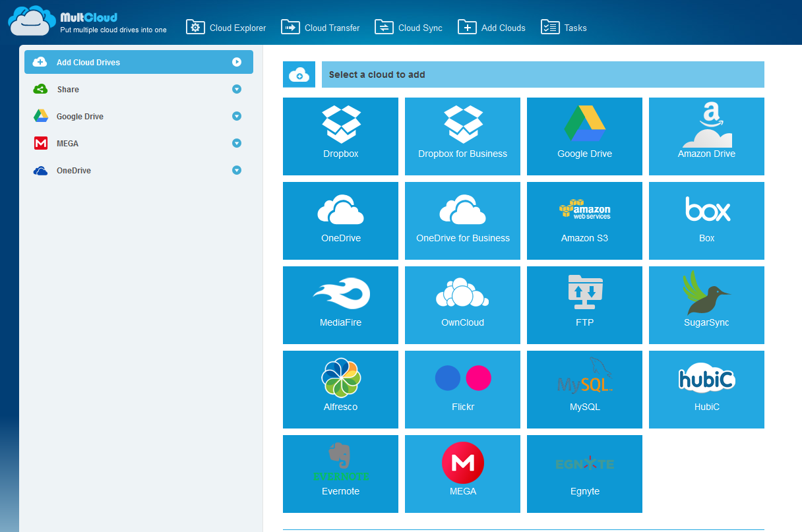Add MEGA from the cloud grid
802x532 pixels.
click(x=462, y=474)
